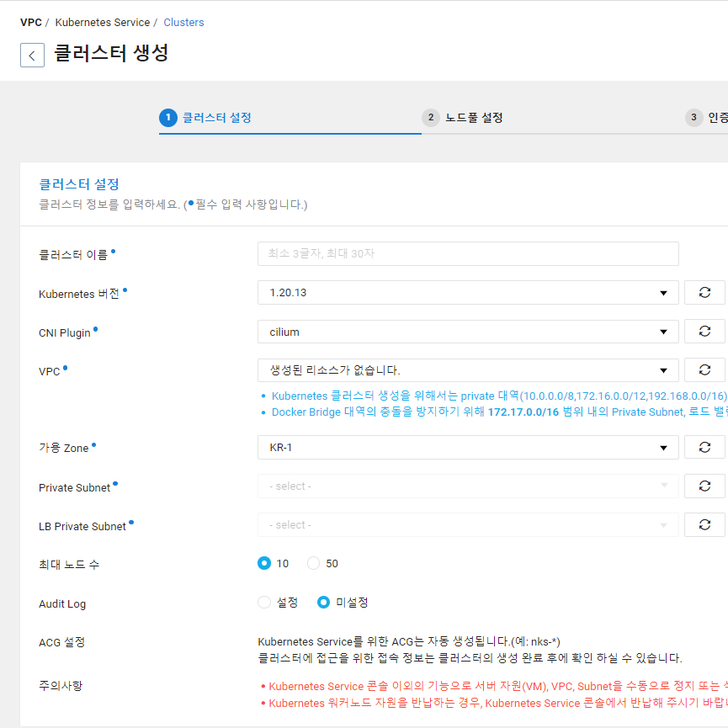
Task: Go to step 3 tab
Action: (x=707, y=118)
